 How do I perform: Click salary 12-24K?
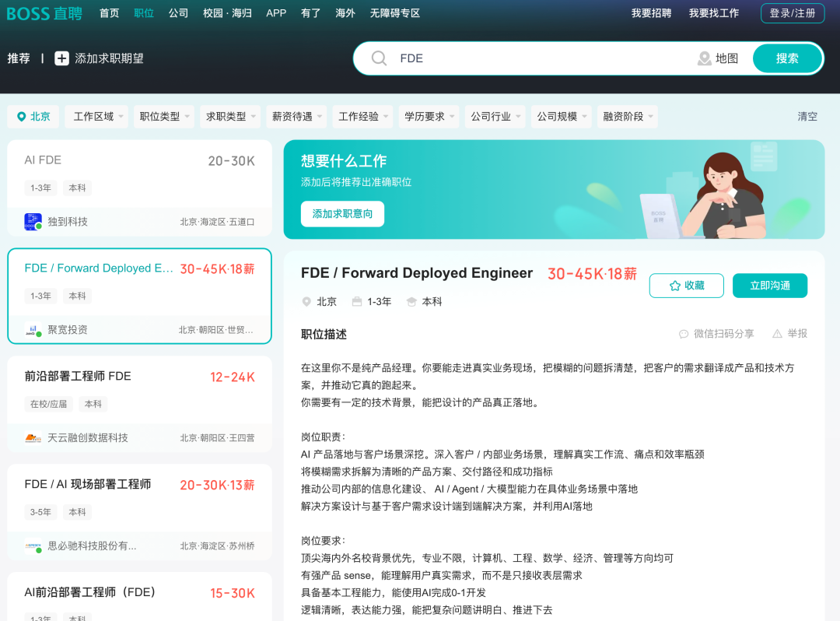pyautogui.click(x=233, y=377)
